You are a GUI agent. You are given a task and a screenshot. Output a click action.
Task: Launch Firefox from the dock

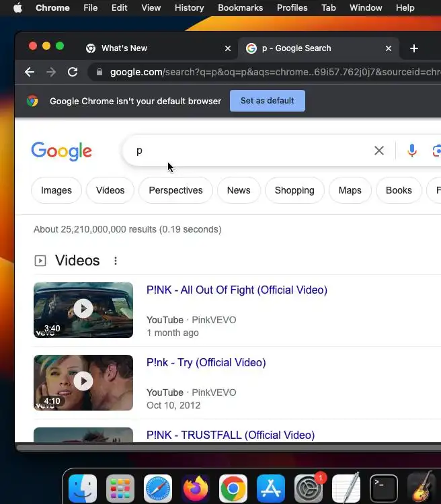pyautogui.click(x=196, y=489)
